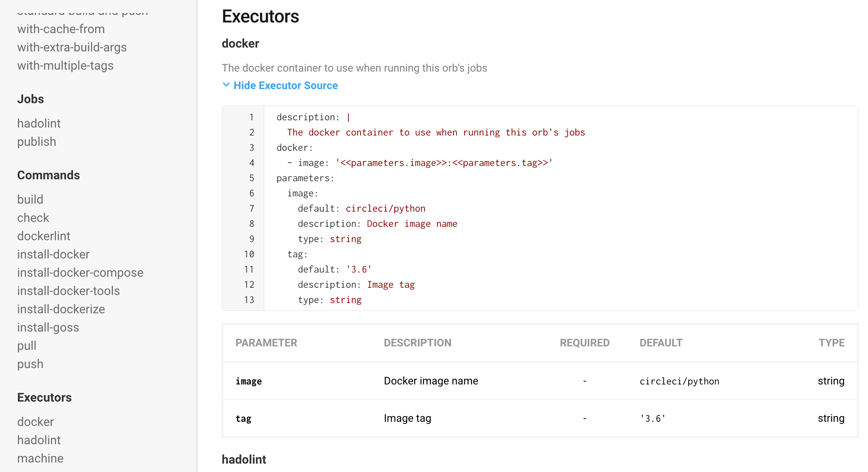This screenshot has height=472, width=868.
Task: Open the check command link
Action: click(33, 218)
